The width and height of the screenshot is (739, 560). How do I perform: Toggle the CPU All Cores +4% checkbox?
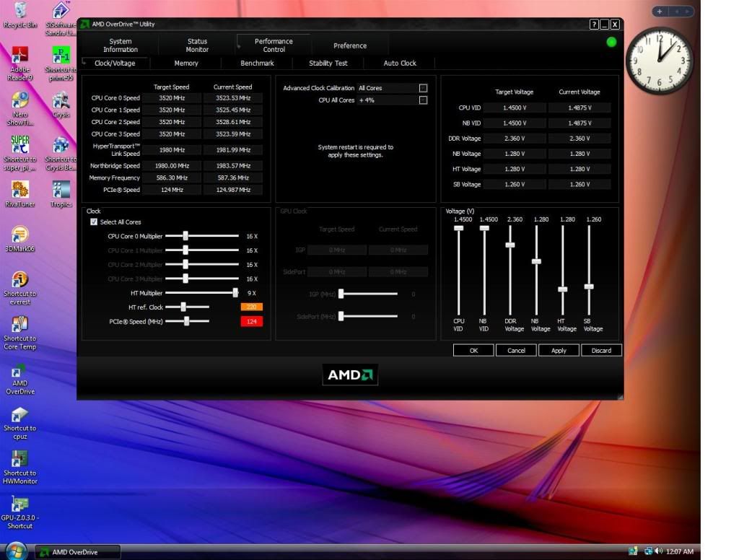[x=423, y=100]
